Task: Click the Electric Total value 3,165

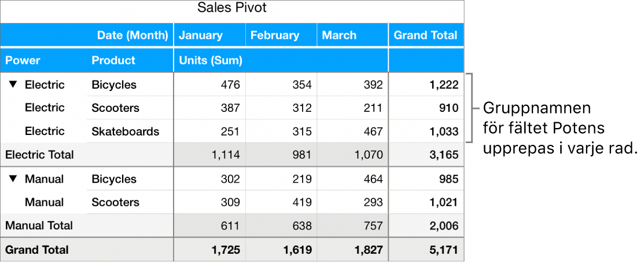Action: (446, 155)
